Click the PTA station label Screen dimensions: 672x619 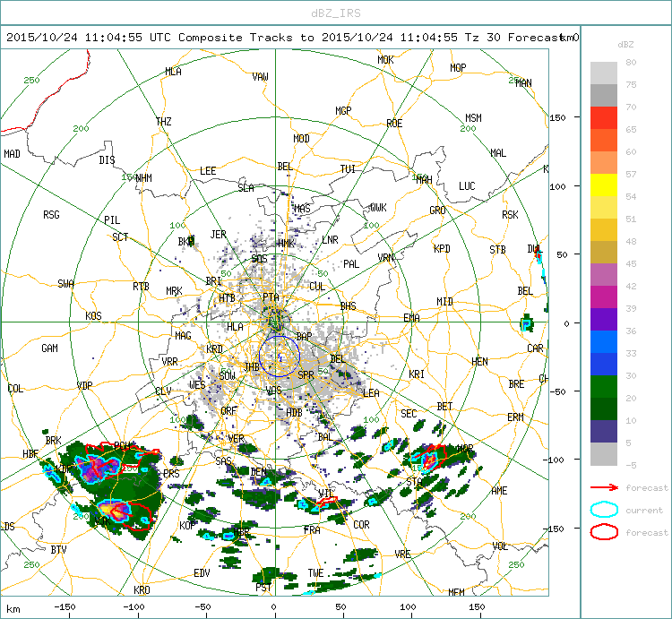click(271, 297)
